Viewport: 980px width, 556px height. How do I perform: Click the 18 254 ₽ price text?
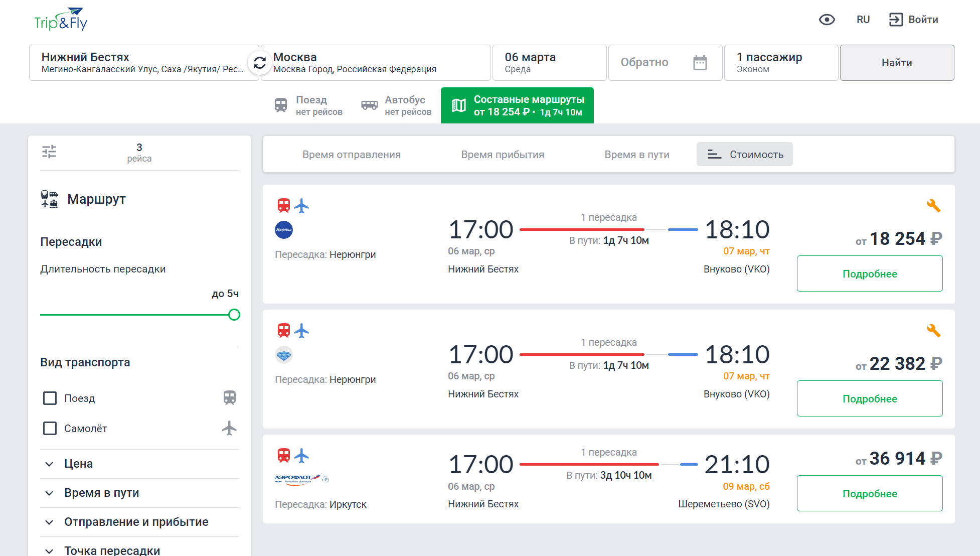pos(899,239)
